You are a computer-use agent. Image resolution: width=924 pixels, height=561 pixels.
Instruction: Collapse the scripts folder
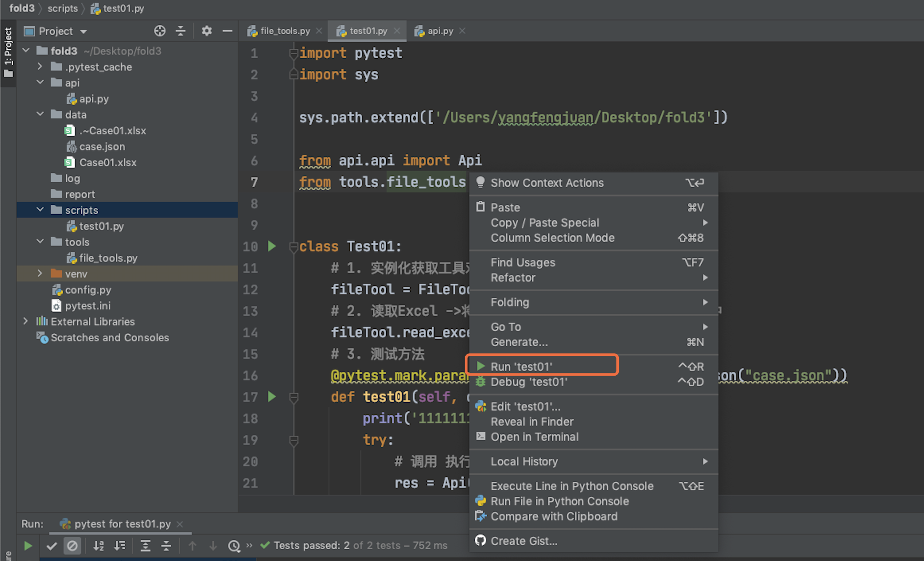point(40,210)
